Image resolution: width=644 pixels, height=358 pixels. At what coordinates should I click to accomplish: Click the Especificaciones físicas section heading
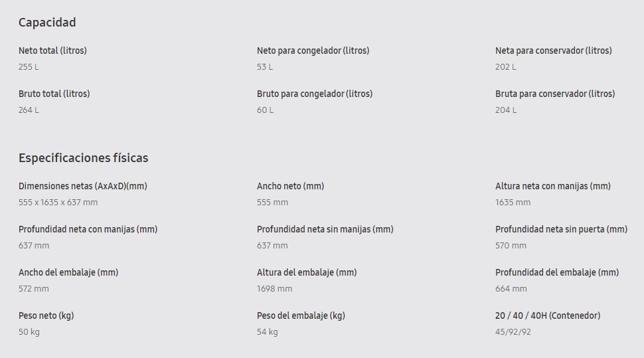click(x=83, y=158)
